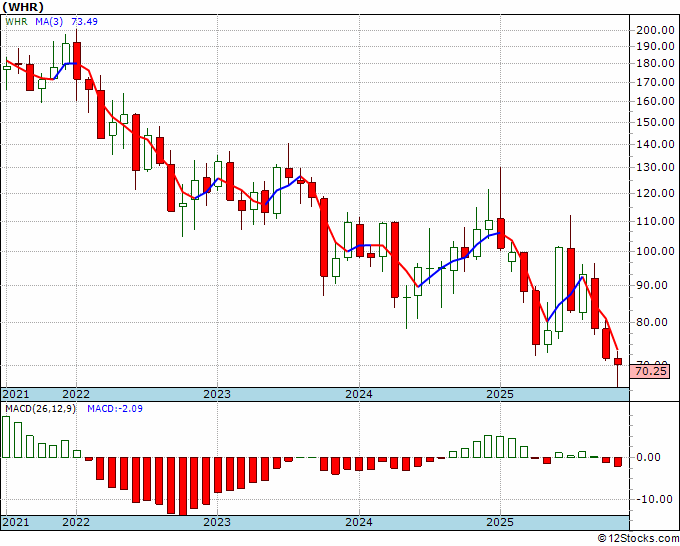Click the 160.00 price axis label
The image size is (680, 546).
pos(655,101)
